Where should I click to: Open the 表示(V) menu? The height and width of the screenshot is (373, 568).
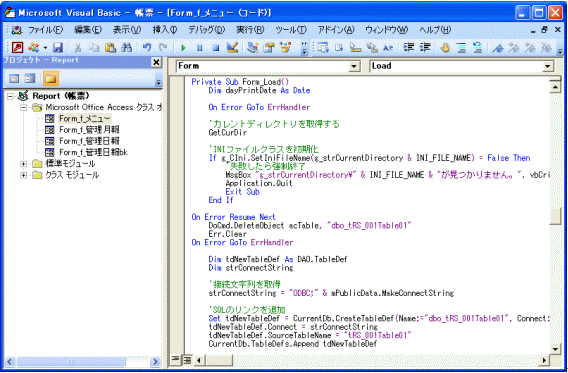[127, 30]
